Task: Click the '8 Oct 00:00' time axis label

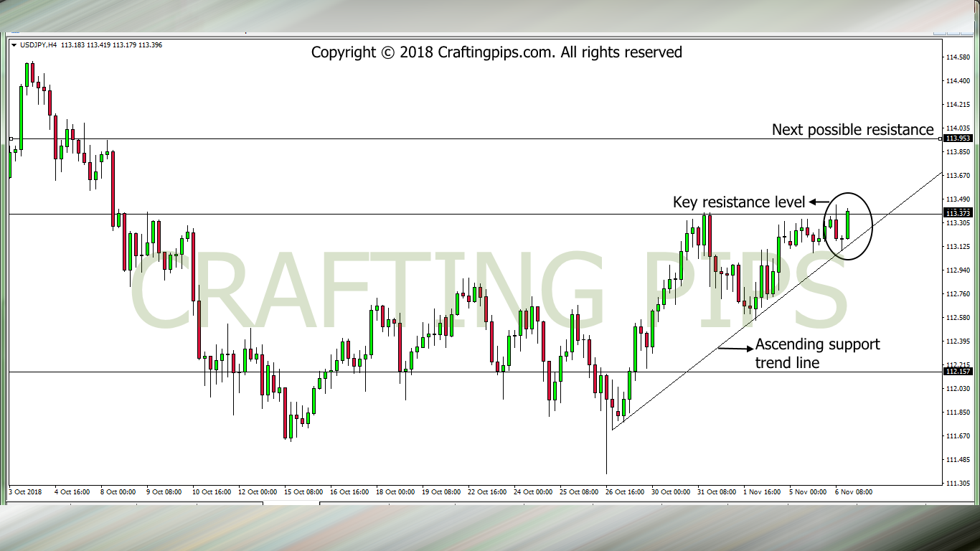Action: pos(118,492)
